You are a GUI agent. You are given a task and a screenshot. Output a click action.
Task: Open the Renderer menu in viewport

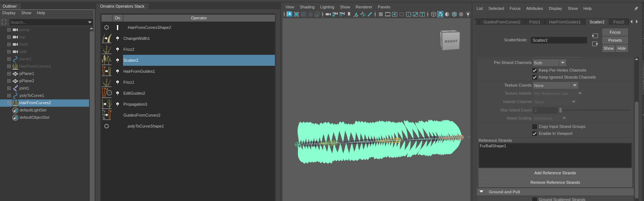pos(364,7)
